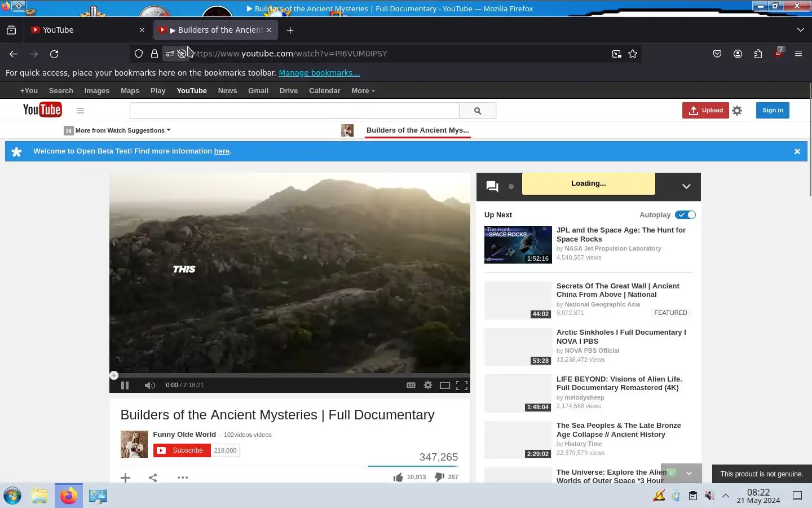
Task: Open the clock showing 08:22
Action: [x=758, y=496]
